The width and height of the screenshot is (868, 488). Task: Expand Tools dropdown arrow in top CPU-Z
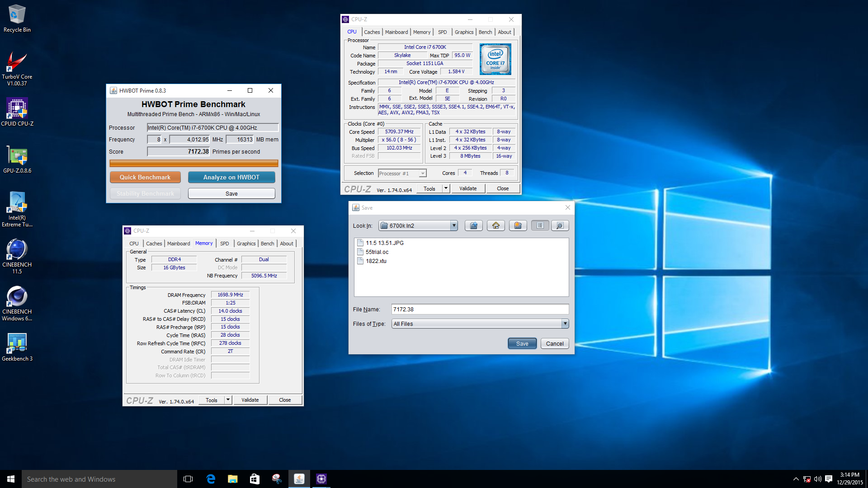(446, 188)
